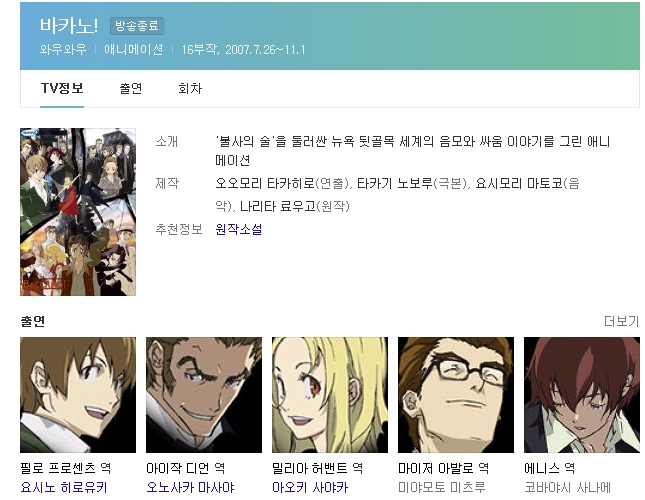Screen dimensions: 645x500
Task: Switch to the 출연 tab
Action: click(x=130, y=88)
